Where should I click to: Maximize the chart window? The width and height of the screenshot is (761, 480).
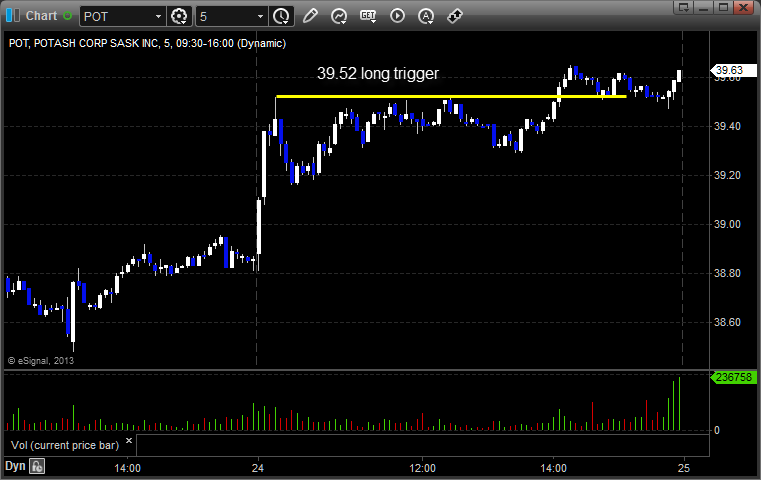[724, 7]
